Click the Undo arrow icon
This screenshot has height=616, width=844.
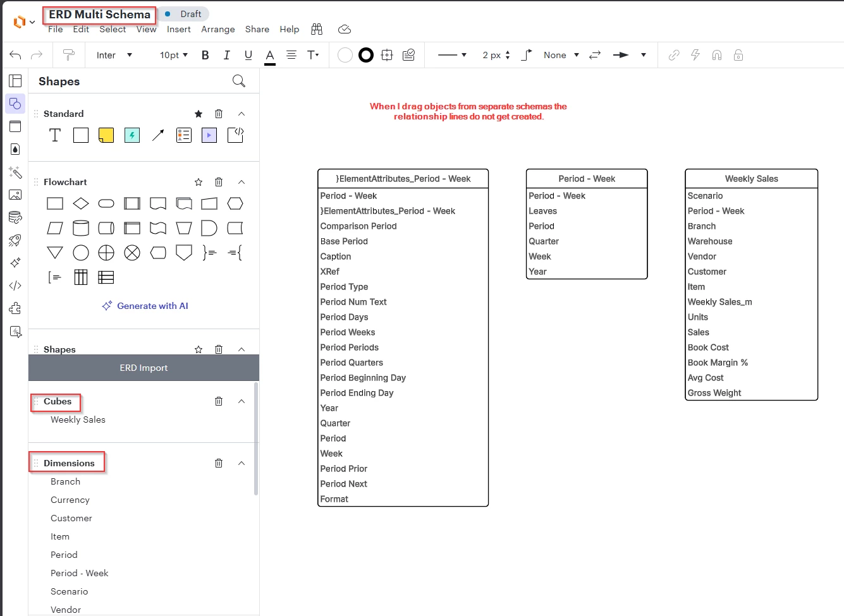coord(15,55)
